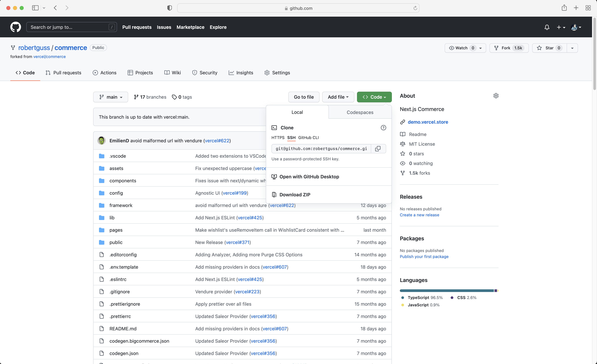Toggle Watch for this repository
This screenshot has width=597, height=364.
tap(465, 48)
